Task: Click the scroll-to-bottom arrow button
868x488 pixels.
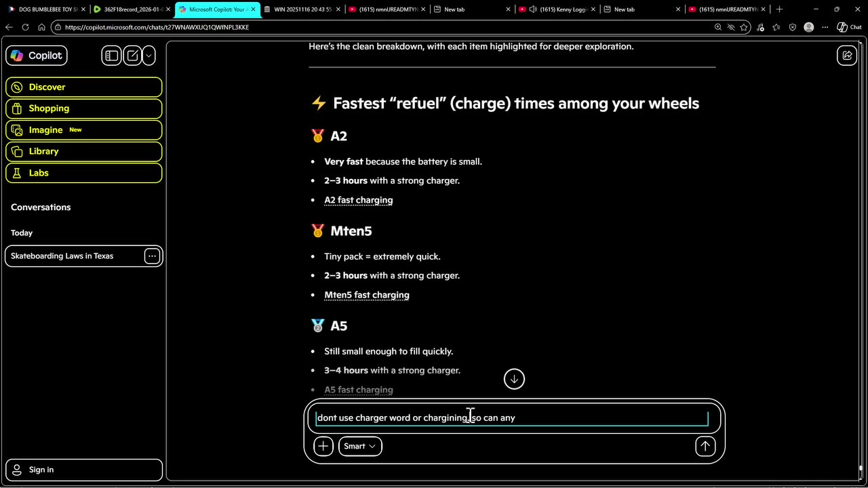Action: [x=514, y=379]
